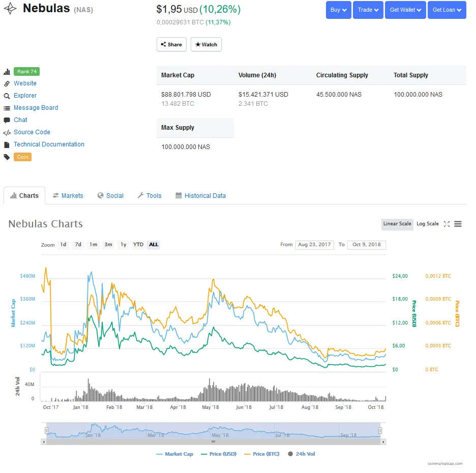Click the list icon beside Message Board
This screenshot has width=476, height=473.
[7, 108]
